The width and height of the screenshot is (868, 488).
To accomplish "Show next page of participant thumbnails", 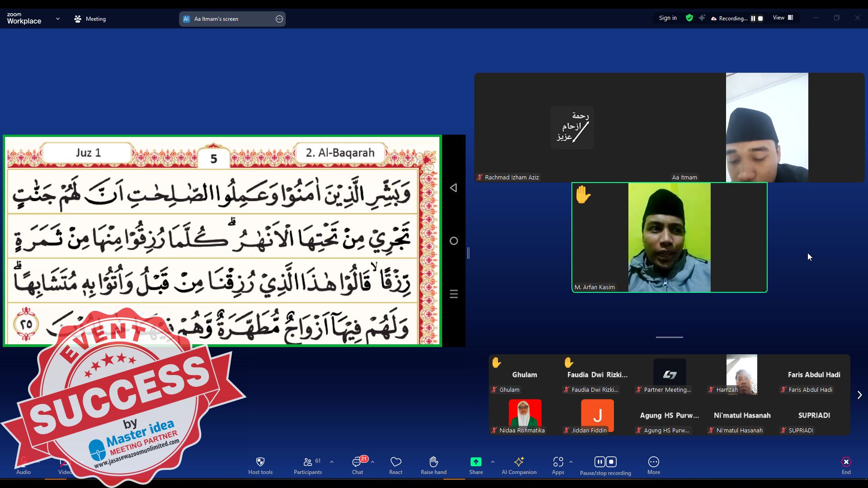I will (x=859, y=395).
